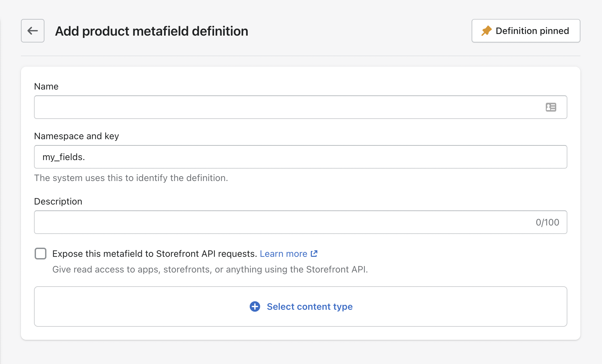The width and height of the screenshot is (602, 364).
Task: Open the Learn more link
Action: click(x=283, y=254)
